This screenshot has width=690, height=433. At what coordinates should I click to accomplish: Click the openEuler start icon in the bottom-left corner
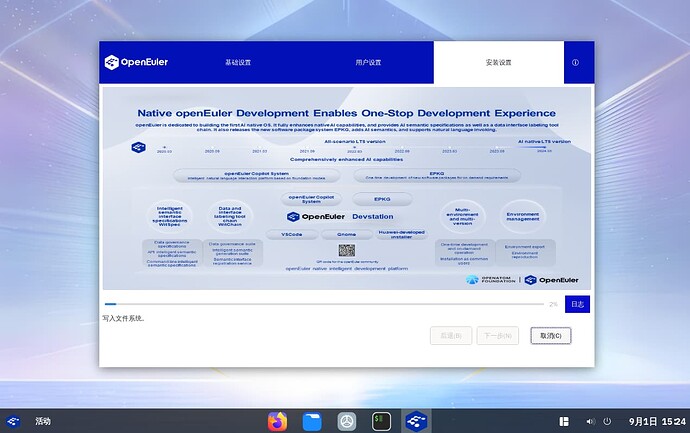click(x=13, y=421)
